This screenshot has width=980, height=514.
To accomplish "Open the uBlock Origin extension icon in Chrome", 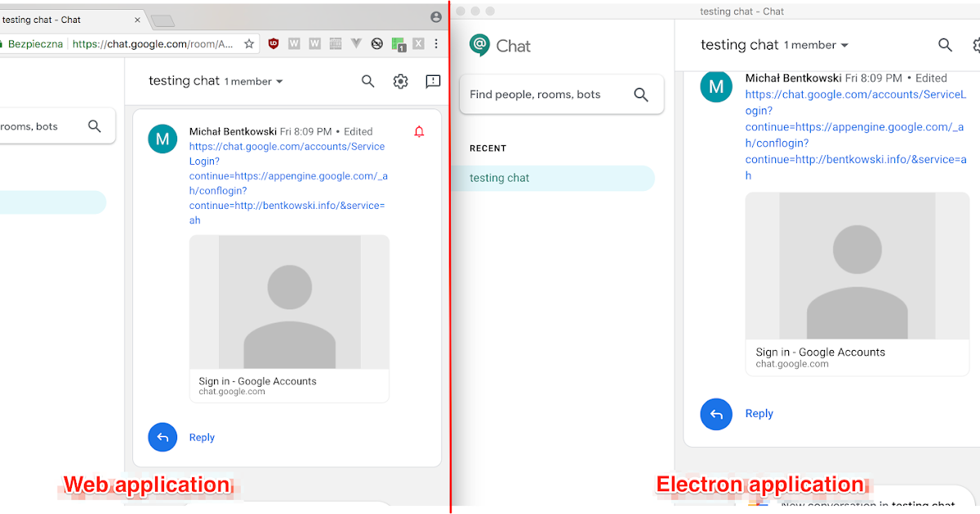I will coord(274,44).
